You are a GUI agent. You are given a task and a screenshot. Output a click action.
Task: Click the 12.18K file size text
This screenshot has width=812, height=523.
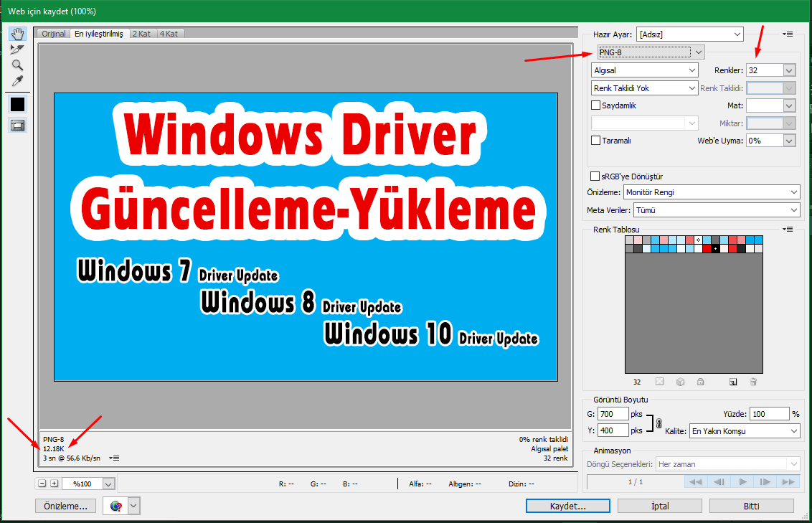pyautogui.click(x=54, y=448)
